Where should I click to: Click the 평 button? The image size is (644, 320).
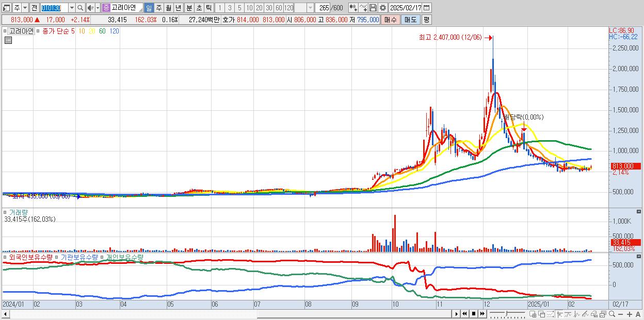point(426,20)
